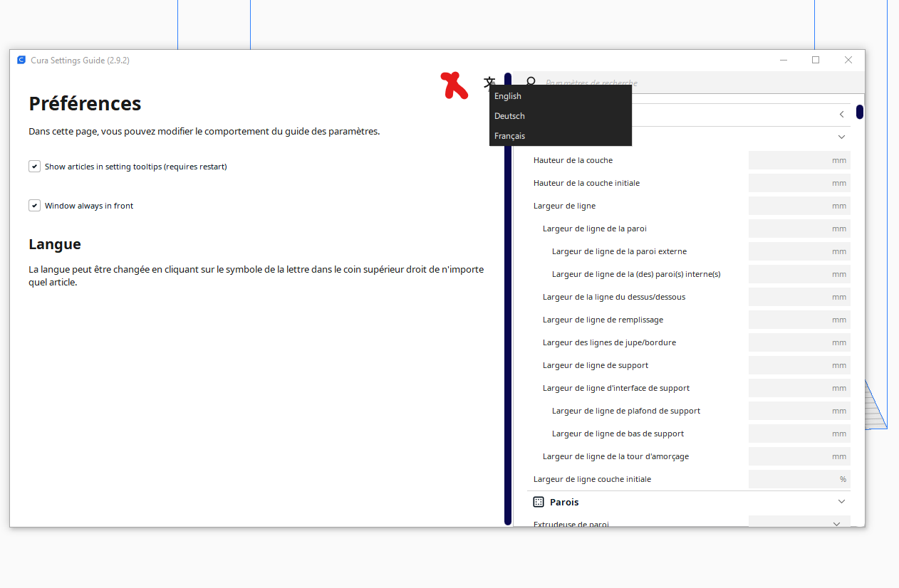Select Largeur de ligne de la paroi label
The height and width of the screenshot is (588, 899).
point(595,229)
